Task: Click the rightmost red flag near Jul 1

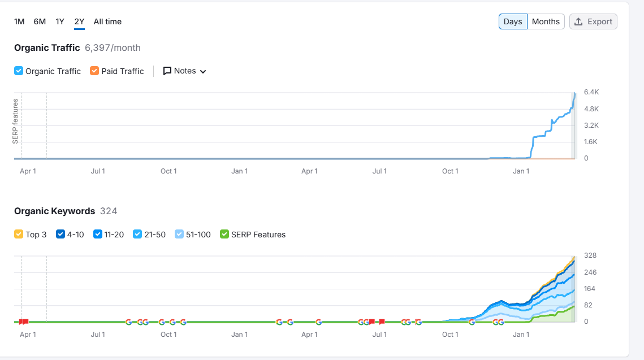Action: (x=382, y=322)
